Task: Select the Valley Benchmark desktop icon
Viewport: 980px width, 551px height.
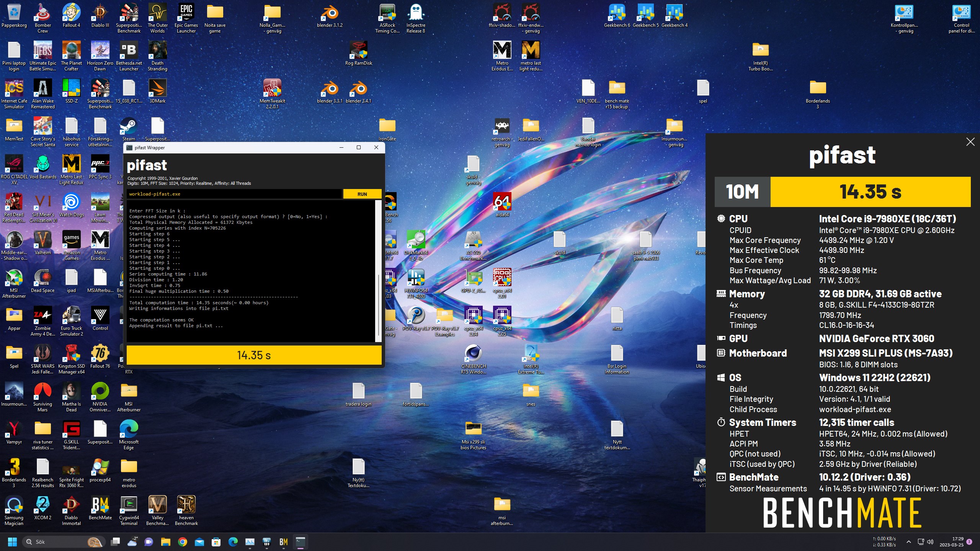Action: [157, 510]
